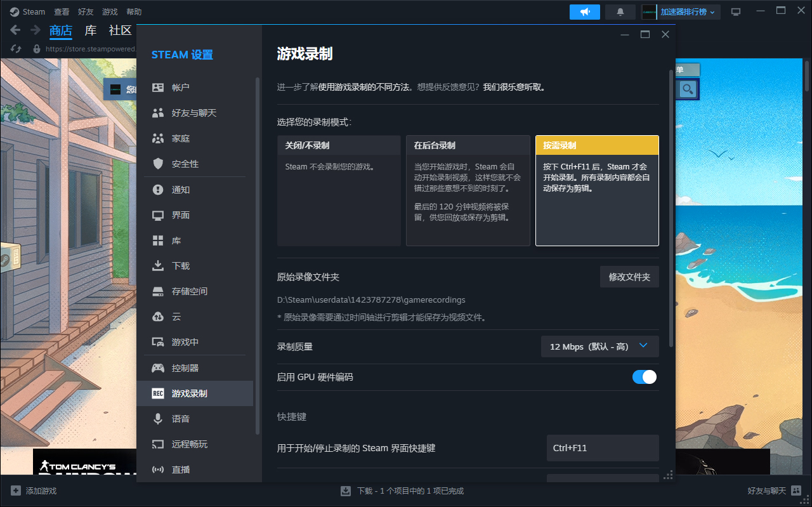Select the 云 cloud icon
The height and width of the screenshot is (507, 812).
coord(158,317)
